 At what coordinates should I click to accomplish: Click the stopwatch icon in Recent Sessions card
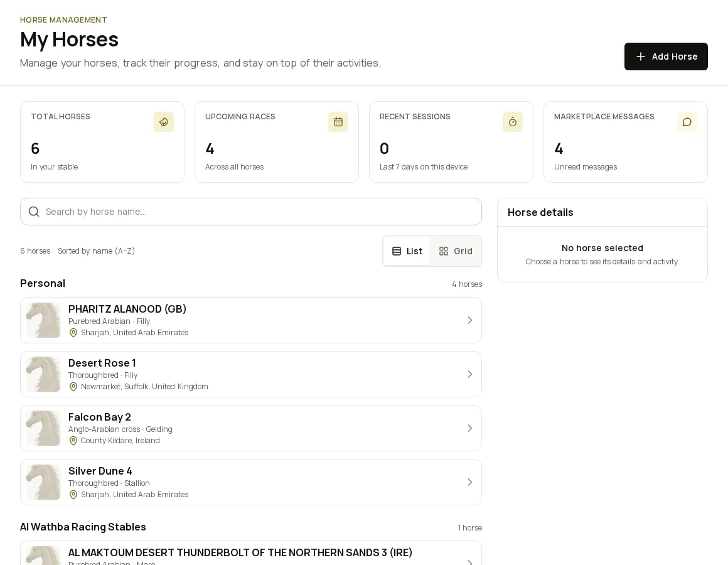pyautogui.click(x=513, y=122)
